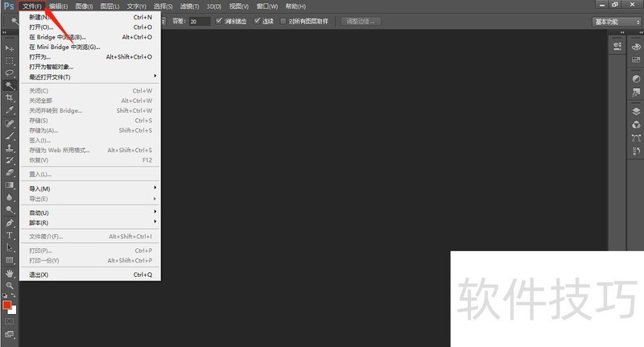Select the Crop tool
This screenshot has height=347, width=644.
tap(10, 97)
